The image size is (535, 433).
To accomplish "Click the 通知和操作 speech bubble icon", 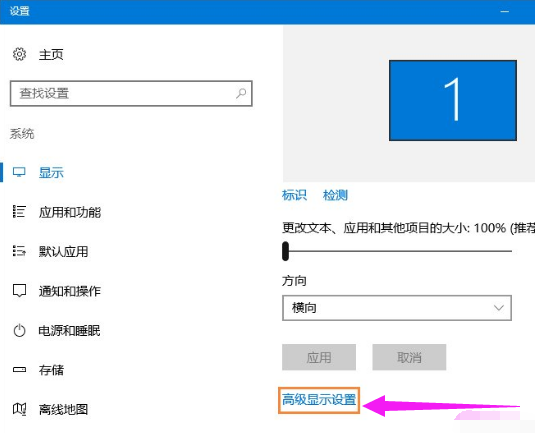I will (19, 290).
